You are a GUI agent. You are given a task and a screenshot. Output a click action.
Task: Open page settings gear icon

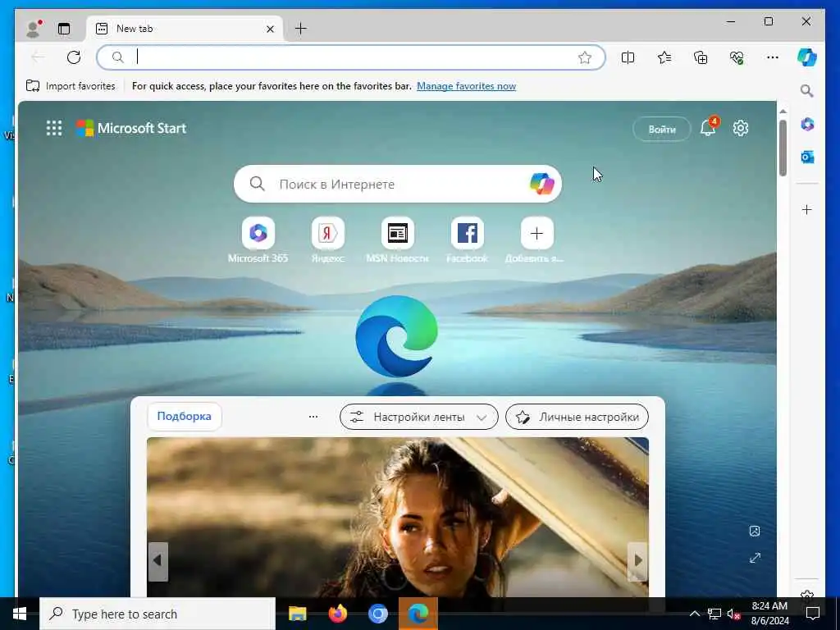coord(741,128)
